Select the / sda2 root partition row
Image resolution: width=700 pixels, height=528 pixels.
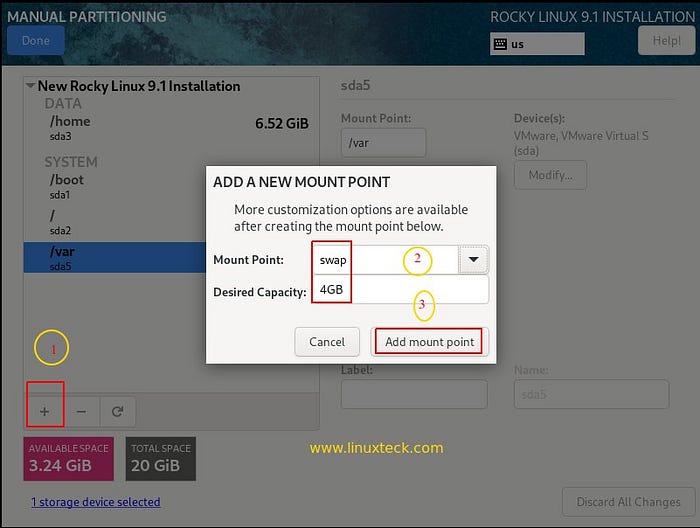(x=115, y=222)
